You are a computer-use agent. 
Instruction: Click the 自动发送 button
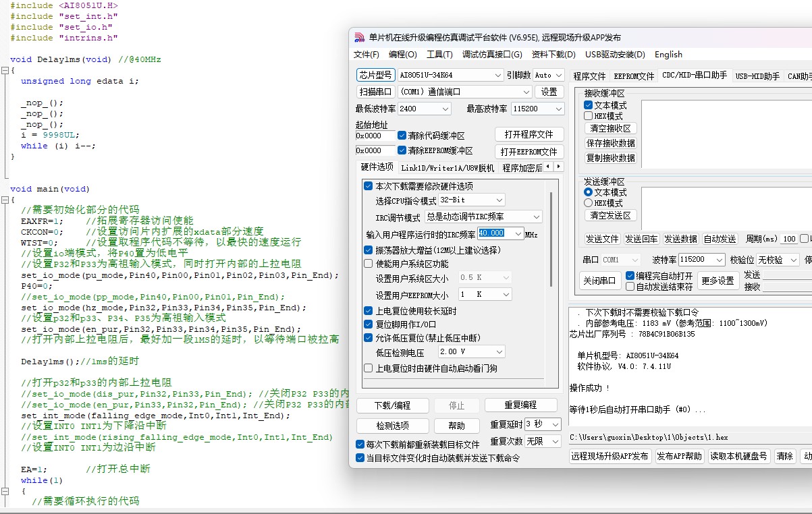coord(720,239)
